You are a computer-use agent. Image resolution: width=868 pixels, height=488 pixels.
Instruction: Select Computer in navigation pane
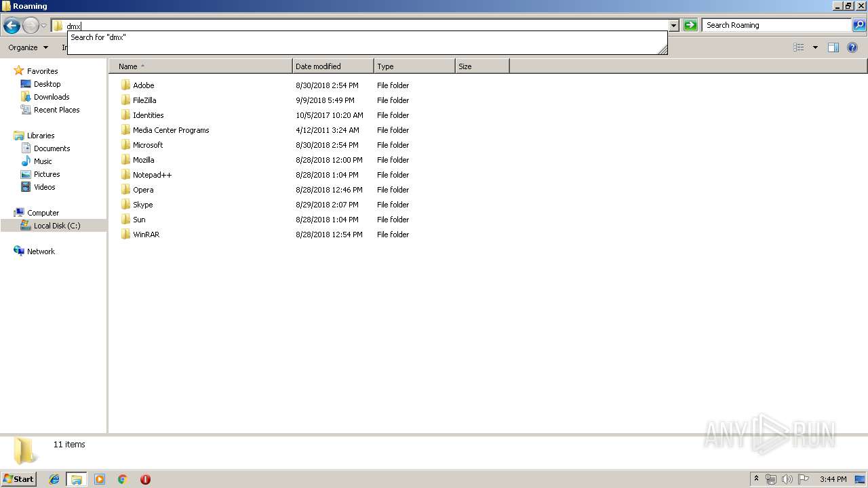[x=43, y=213]
